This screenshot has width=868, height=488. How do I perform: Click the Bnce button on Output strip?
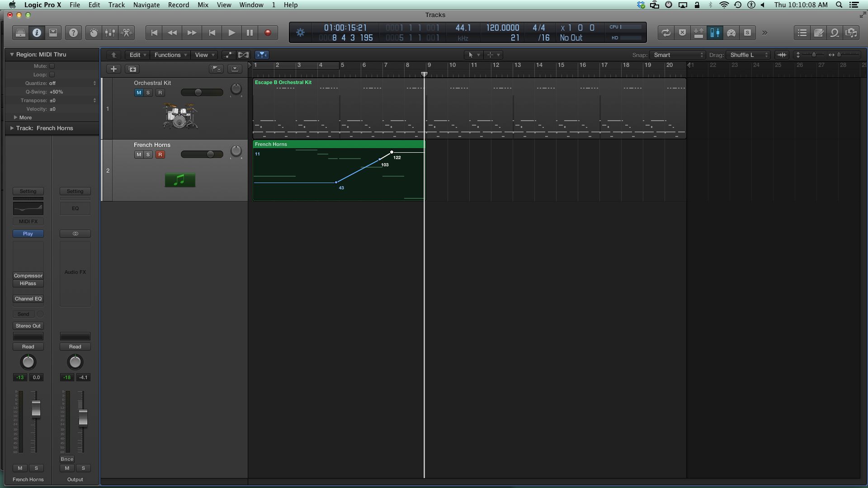point(67,459)
